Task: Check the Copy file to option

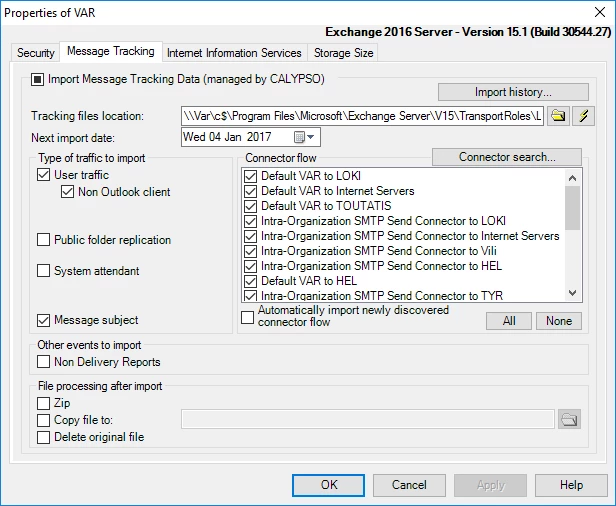Action: point(43,420)
